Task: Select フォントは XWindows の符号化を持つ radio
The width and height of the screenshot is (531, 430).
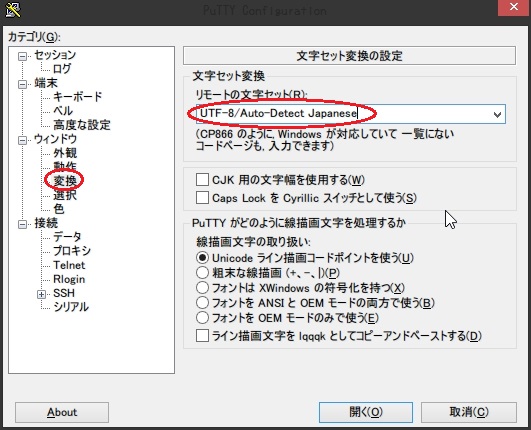Action: point(202,287)
